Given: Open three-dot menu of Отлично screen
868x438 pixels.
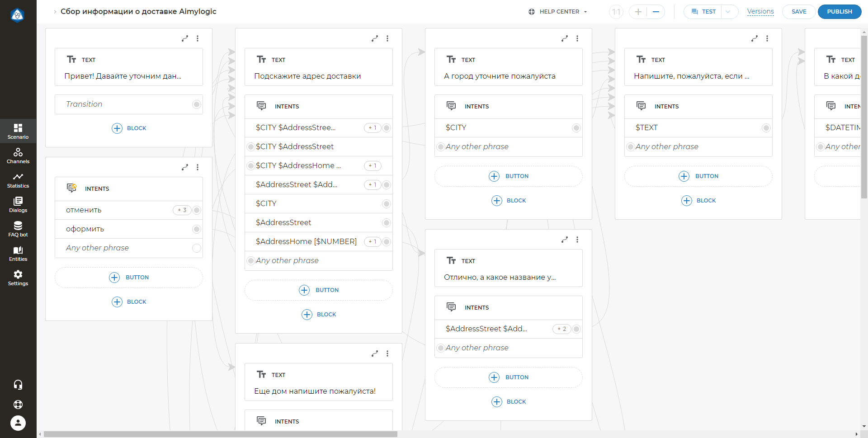Looking at the screenshot, I should point(577,240).
